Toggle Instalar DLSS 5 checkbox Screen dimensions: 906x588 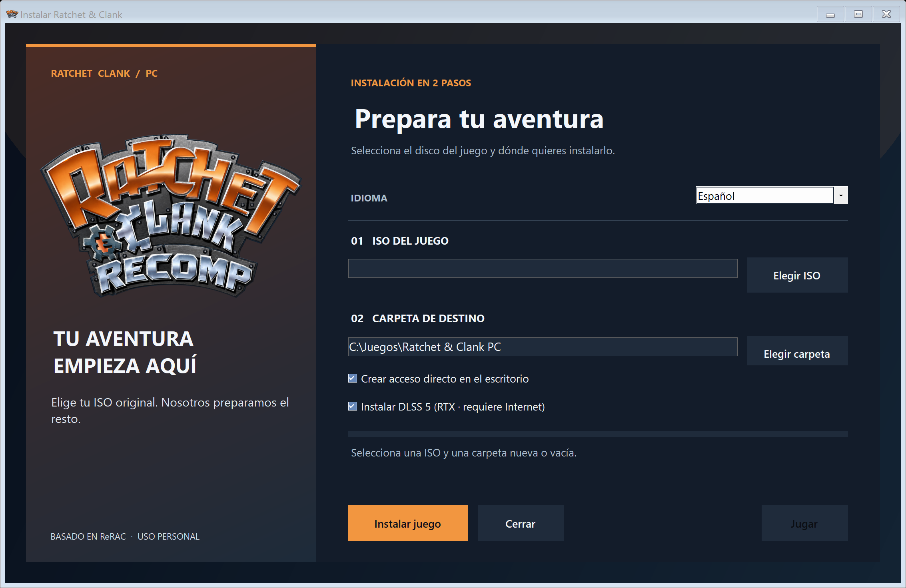353,406
